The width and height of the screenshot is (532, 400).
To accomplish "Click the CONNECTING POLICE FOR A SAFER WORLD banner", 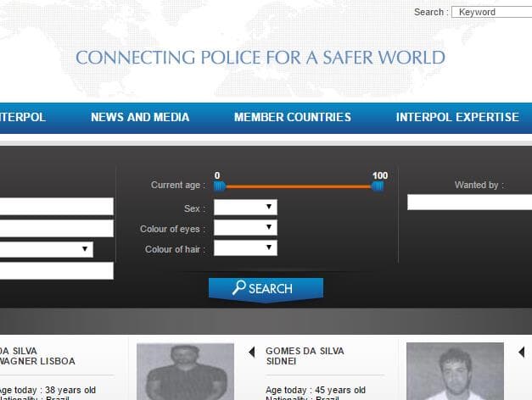I will [x=260, y=58].
